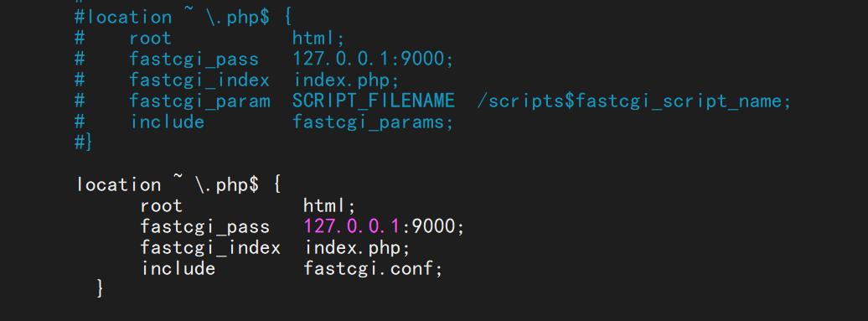
Task: Click the commented 'html;' value
Action: (318, 39)
